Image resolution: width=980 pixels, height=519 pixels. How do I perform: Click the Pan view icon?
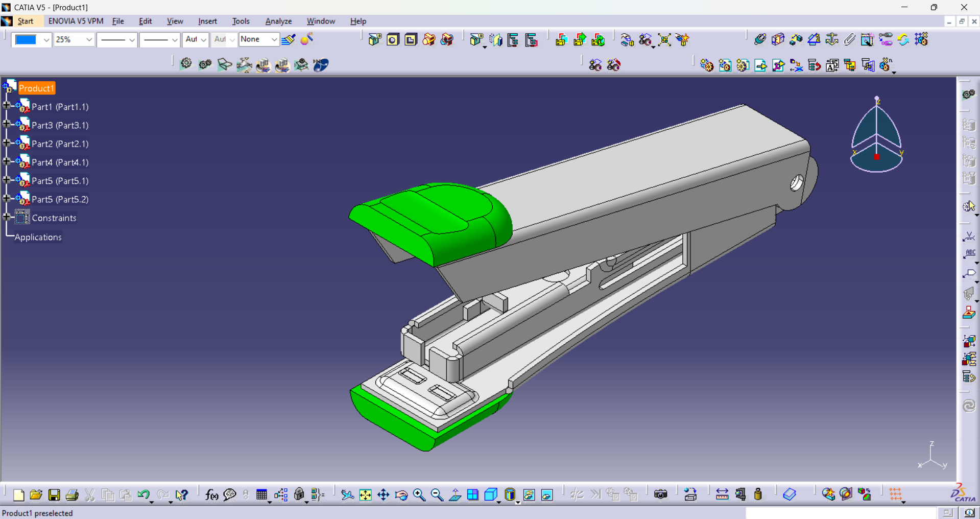[383, 494]
